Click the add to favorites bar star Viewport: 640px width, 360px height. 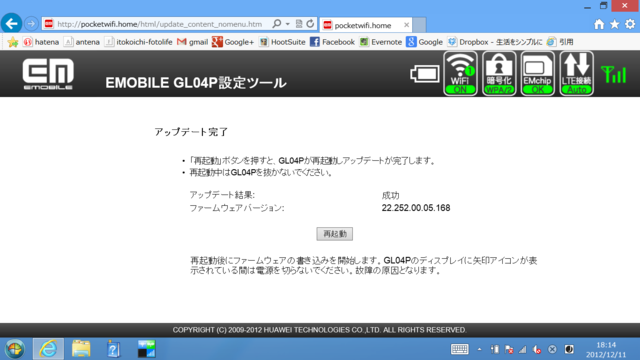click(x=13, y=42)
